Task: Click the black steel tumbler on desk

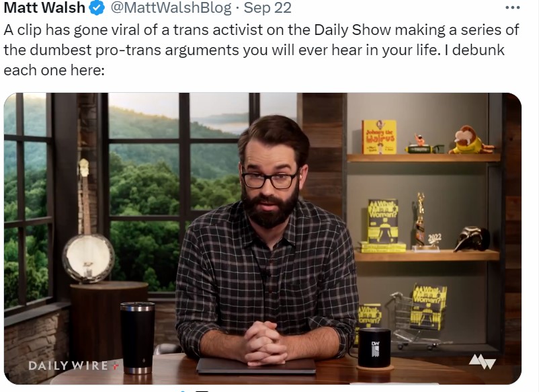Action: [x=138, y=338]
